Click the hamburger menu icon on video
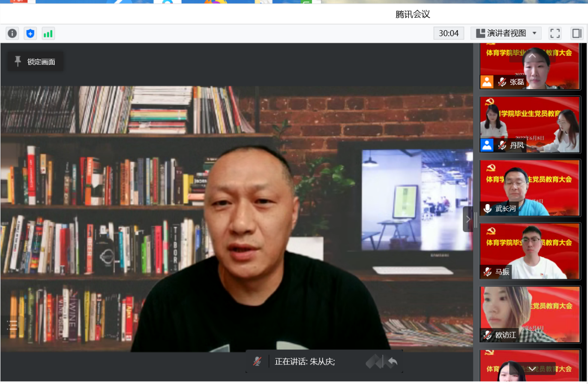588x384 pixels. [13, 325]
